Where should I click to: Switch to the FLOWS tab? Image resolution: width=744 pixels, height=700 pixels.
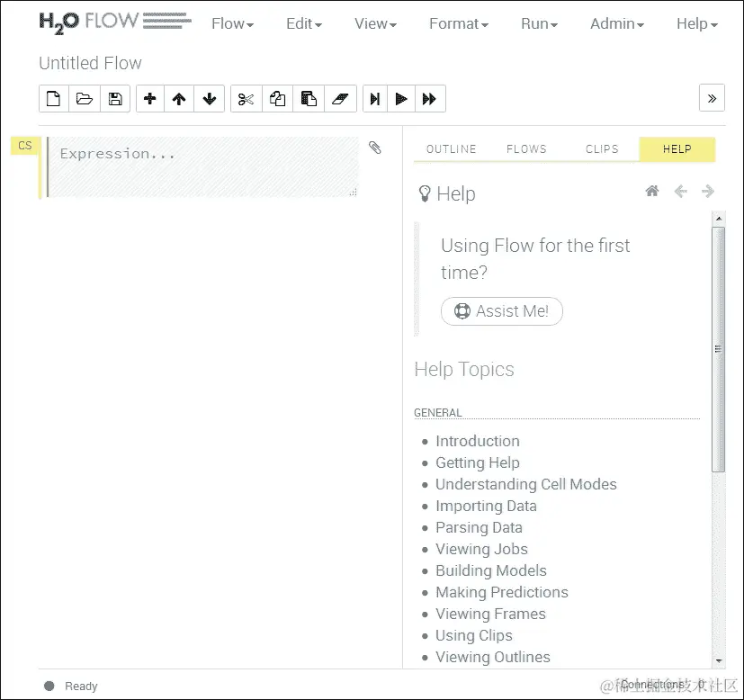(526, 149)
